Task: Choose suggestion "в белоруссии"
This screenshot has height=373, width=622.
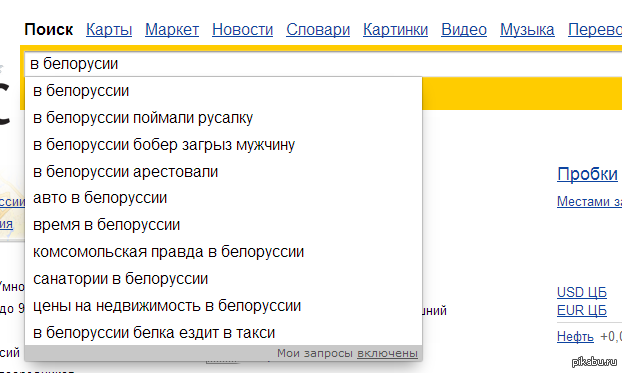Action: (223, 91)
